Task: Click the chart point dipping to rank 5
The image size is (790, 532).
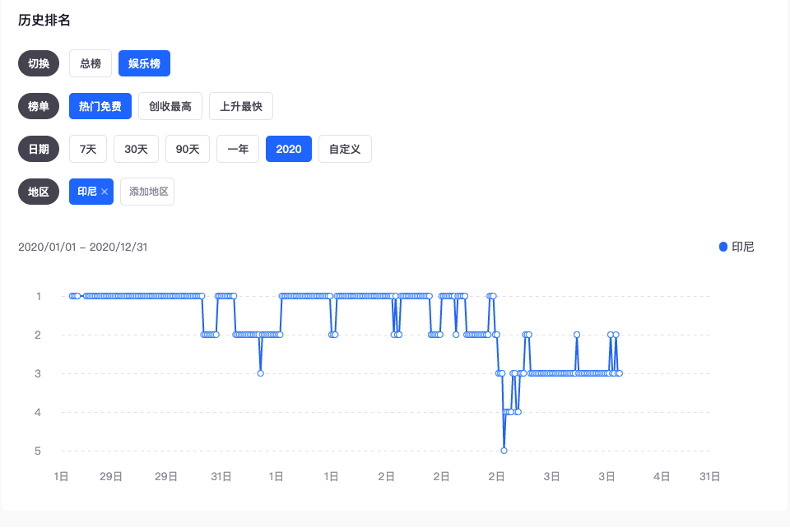Action: (x=504, y=450)
